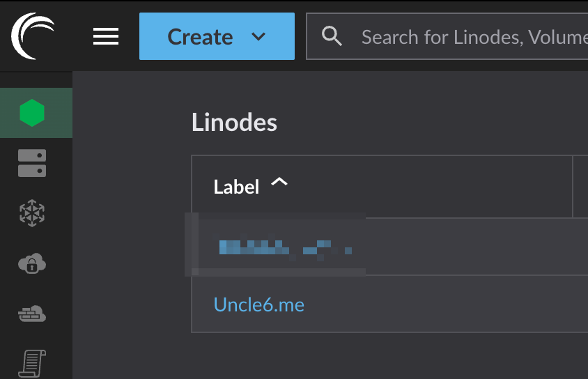Image resolution: width=588 pixels, height=379 pixels.
Task: Select the first Linode table row
Action: coord(474,247)
